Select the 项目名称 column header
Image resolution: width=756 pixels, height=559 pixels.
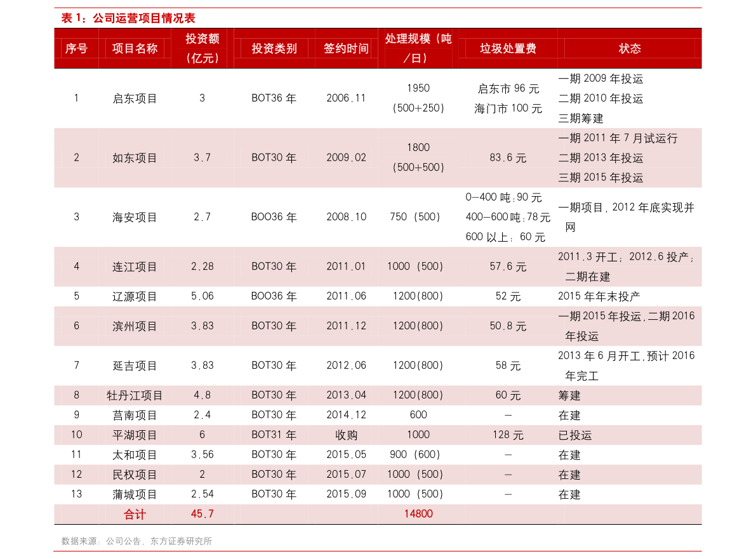[135, 48]
